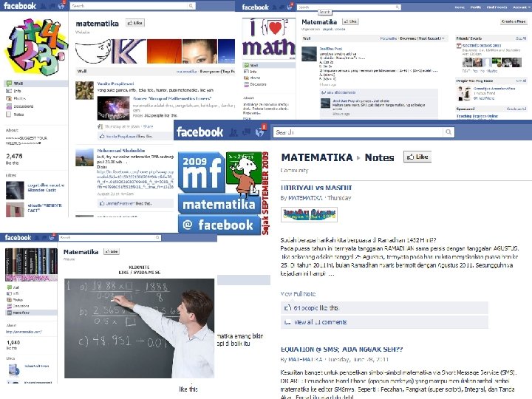
Task: Open notifications globe in MATEMATIKA Notes window
Action: click(260, 132)
